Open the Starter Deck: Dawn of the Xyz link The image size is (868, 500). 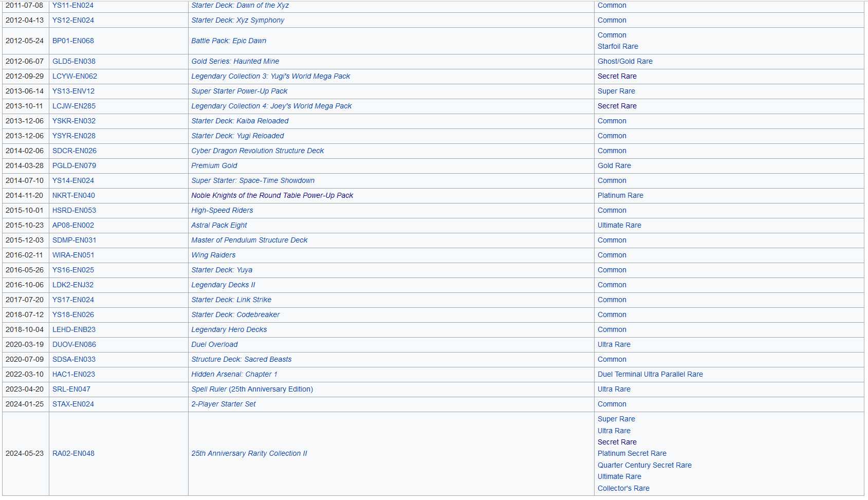[x=240, y=5]
